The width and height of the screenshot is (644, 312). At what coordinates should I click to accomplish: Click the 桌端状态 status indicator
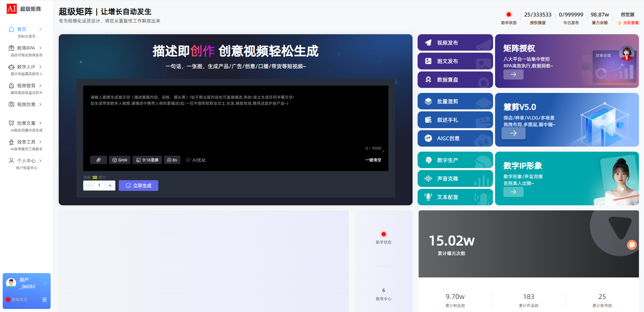coord(17,300)
